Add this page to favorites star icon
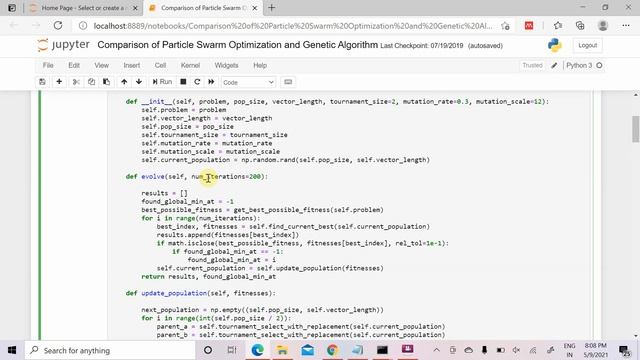640x360 pixels. click(505, 26)
